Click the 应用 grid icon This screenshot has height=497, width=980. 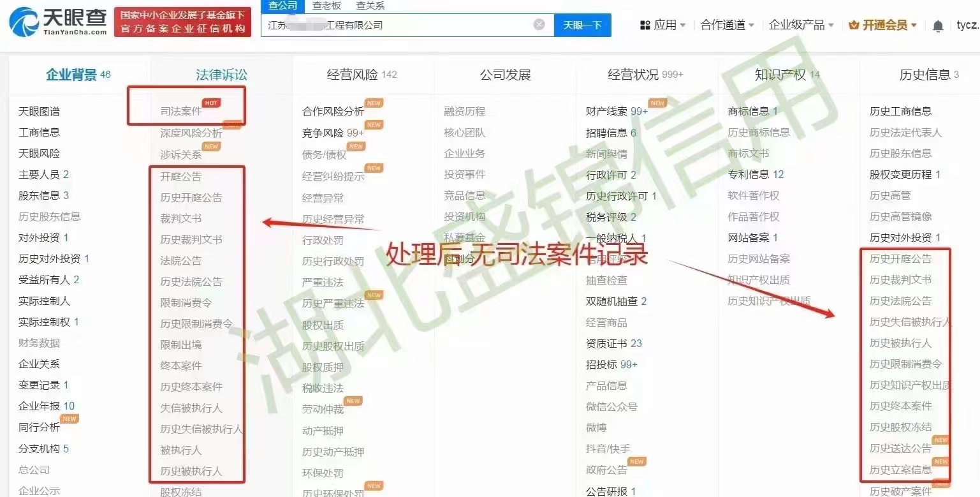coord(645,25)
